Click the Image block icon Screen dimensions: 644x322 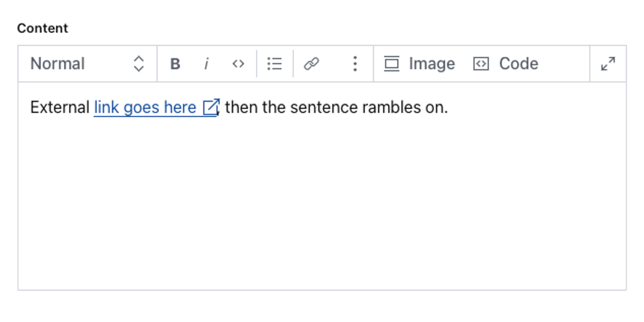tap(391, 64)
